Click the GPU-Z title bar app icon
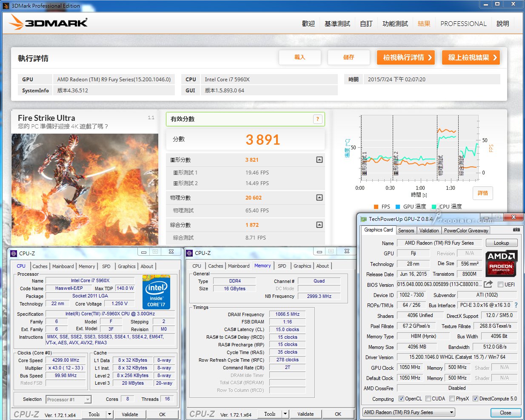The width and height of the screenshot is (525, 420). pyautogui.click(x=363, y=219)
